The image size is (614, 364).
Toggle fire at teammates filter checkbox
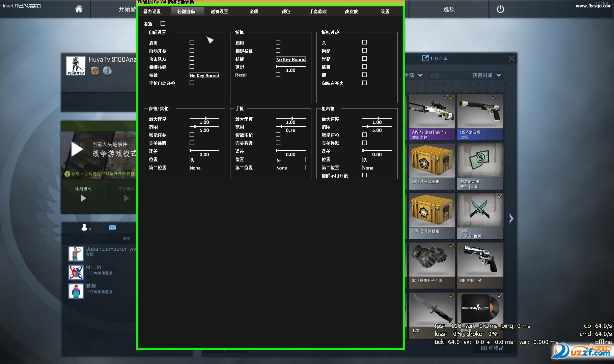pyautogui.click(x=365, y=83)
